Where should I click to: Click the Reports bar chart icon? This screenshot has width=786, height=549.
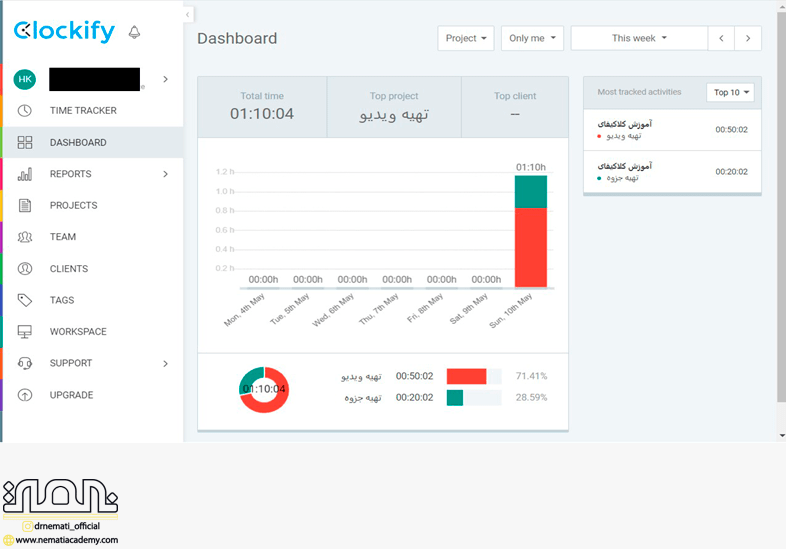coord(25,174)
